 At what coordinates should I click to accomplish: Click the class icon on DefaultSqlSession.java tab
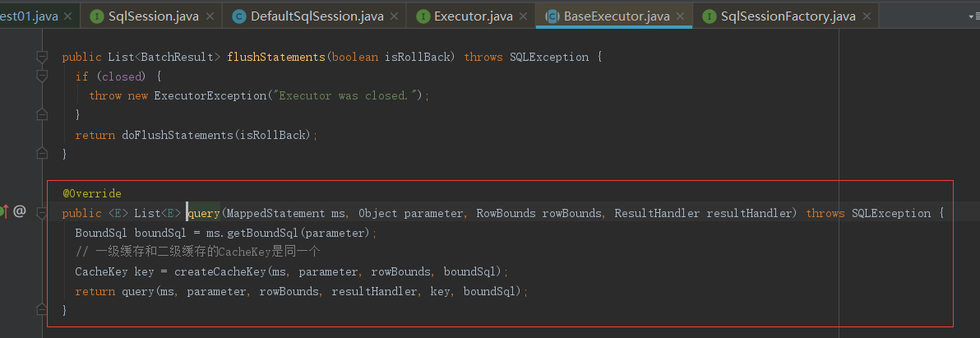click(238, 17)
